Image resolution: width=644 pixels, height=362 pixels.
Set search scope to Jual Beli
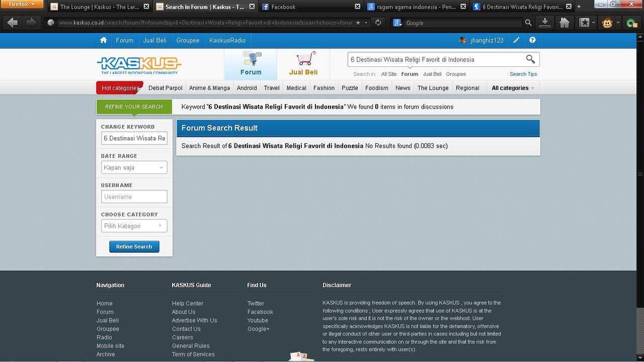point(432,74)
